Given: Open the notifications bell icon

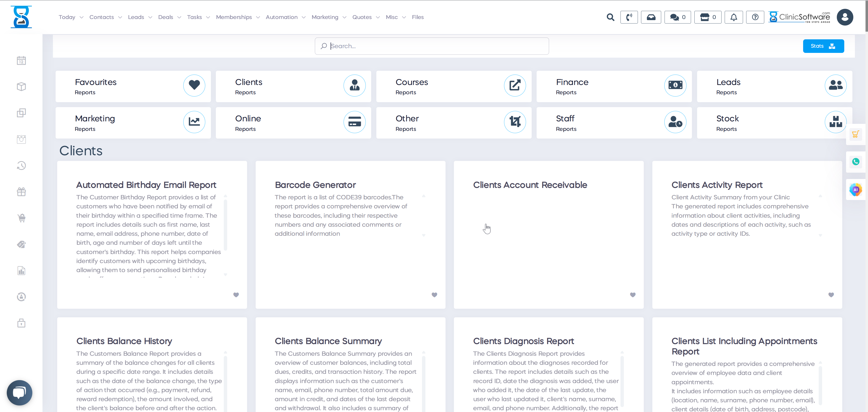Looking at the screenshot, I should tap(733, 17).
